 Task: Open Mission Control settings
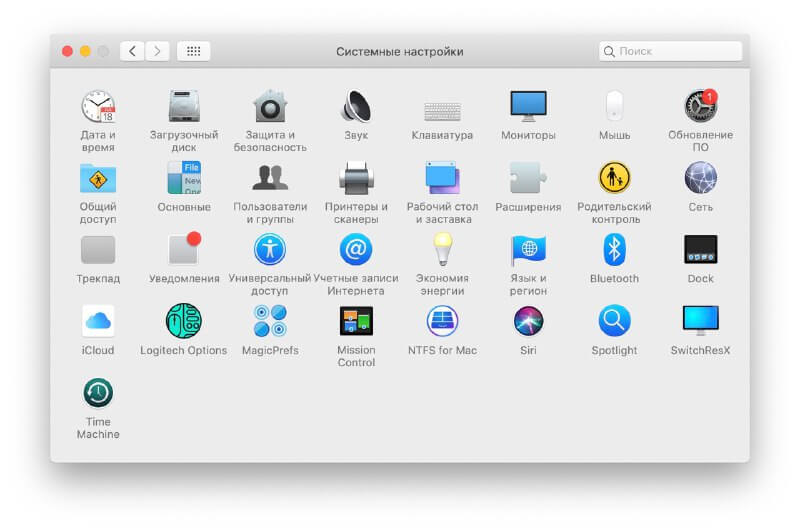pyautogui.click(x=356, y=321)
